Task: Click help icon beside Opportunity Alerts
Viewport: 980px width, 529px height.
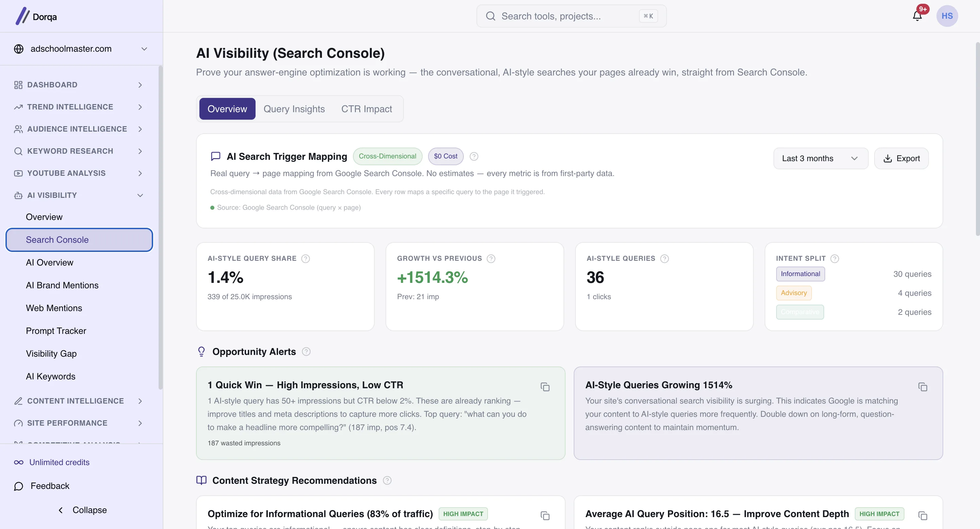Action: coord(306,352)
